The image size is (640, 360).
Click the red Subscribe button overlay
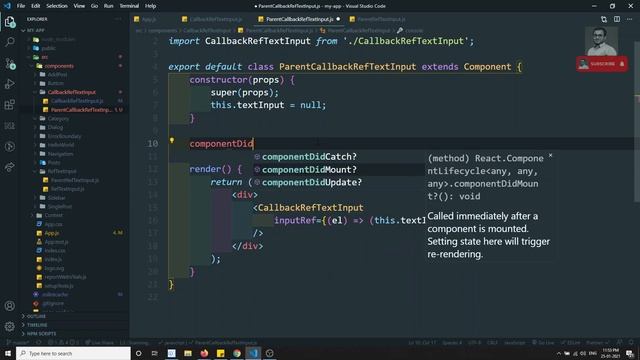click(602, 64)
